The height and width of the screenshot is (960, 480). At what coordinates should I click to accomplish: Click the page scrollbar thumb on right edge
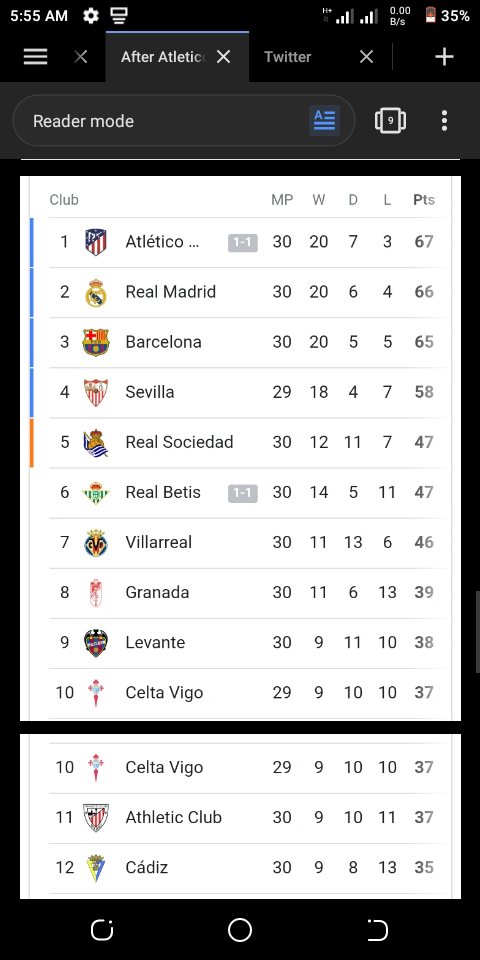pos(478,632)
